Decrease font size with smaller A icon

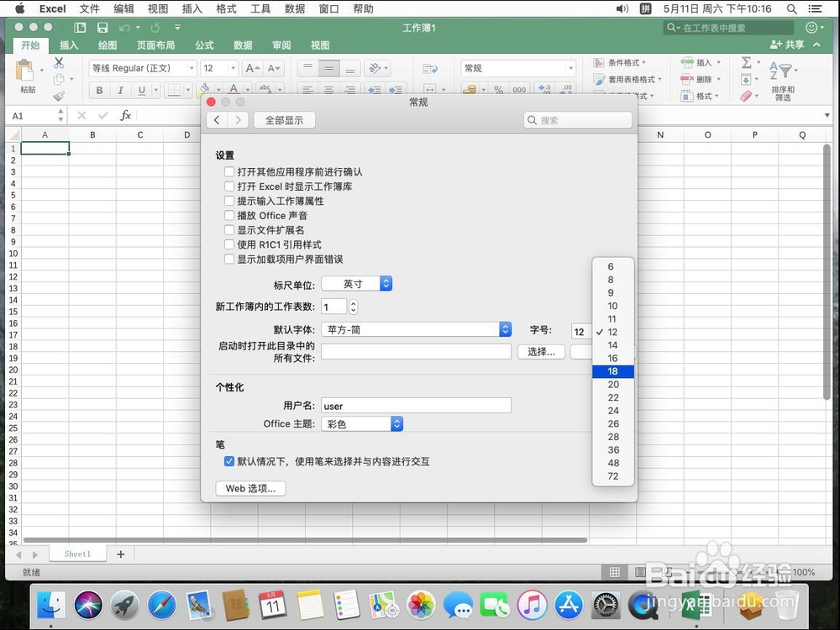click(x=273, y=68)
